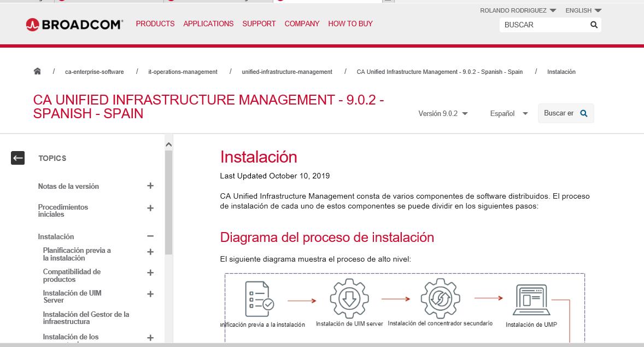
Task: Click the magnifier icon next to Buscar en
Action: (584, 113)
